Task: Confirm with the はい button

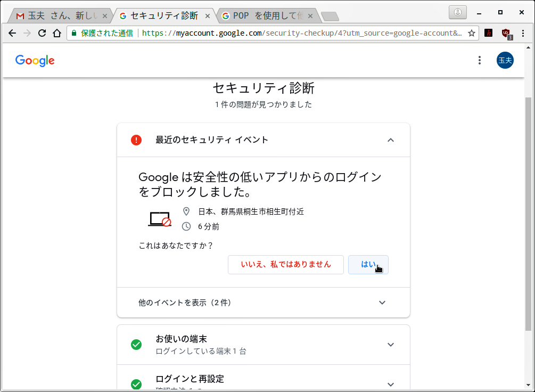Action: coord(368,265)
